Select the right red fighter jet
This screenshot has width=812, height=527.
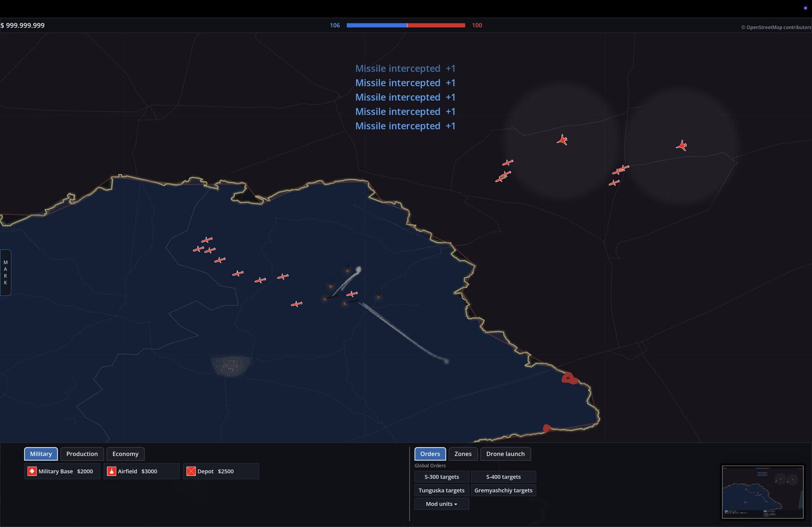(682, 145)
